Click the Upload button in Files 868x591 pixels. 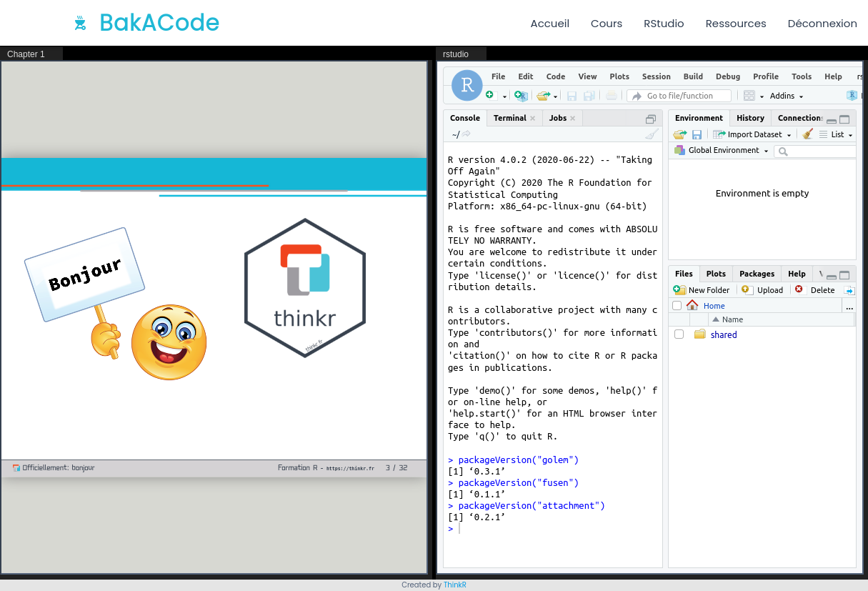coord(762,290)
